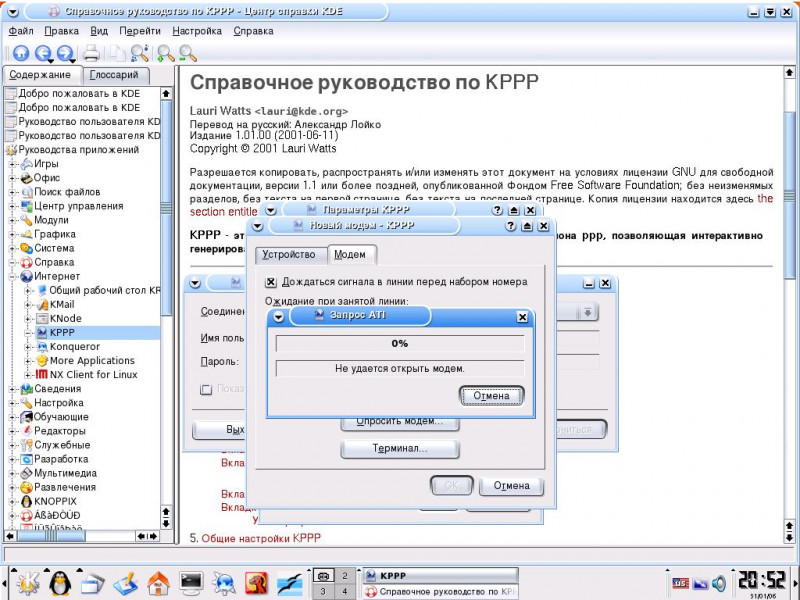Image resolution: width=800 pixels, height=600 pixels.
Task: Switch to virtual desktop 2
Action: [345, 576]
